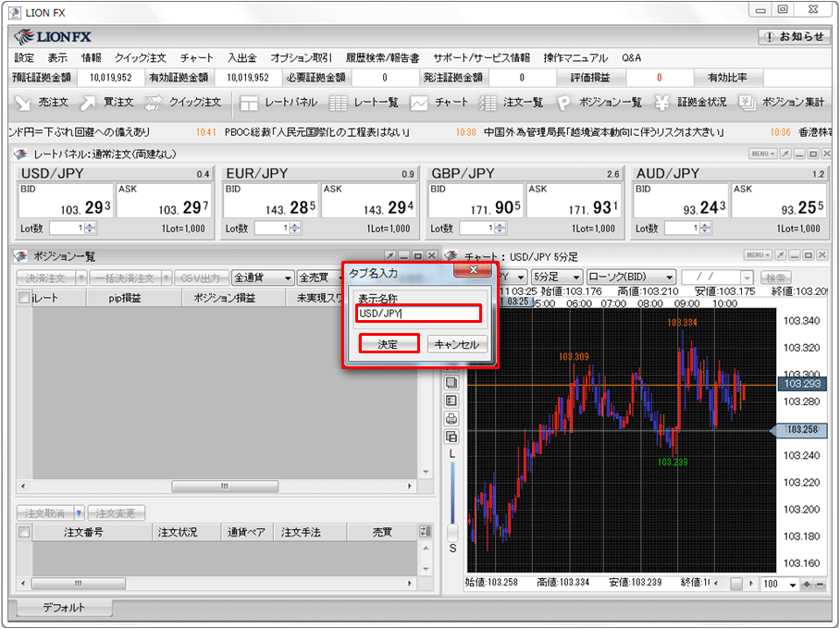This screenshot has height=629, width=840.
Task: Click the chart settings list icon above print
Action: [x=451, y=401]
